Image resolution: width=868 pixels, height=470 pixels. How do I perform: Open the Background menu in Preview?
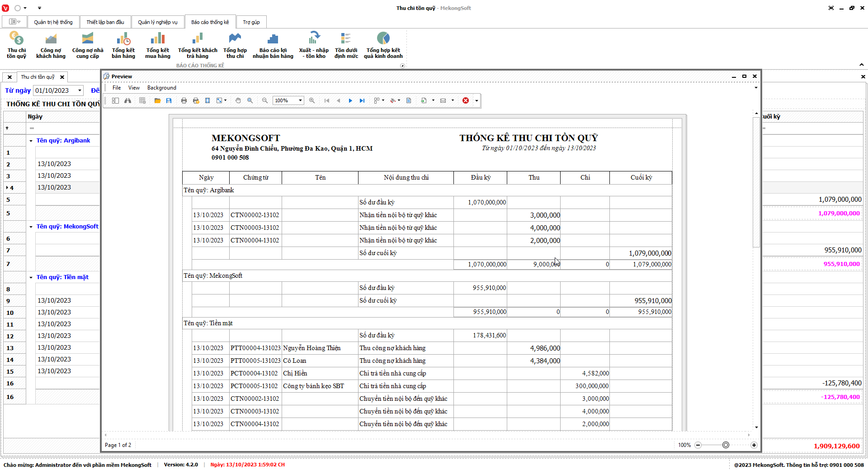point(161,88)
